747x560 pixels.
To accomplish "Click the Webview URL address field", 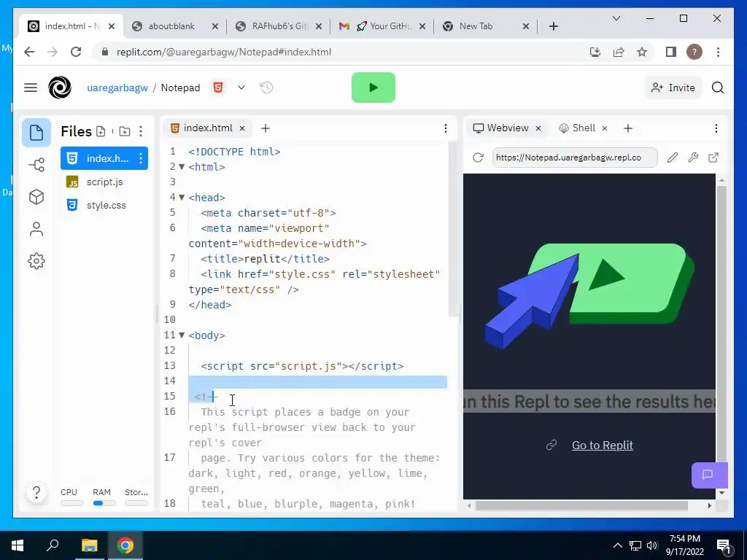I will point(575,157).
